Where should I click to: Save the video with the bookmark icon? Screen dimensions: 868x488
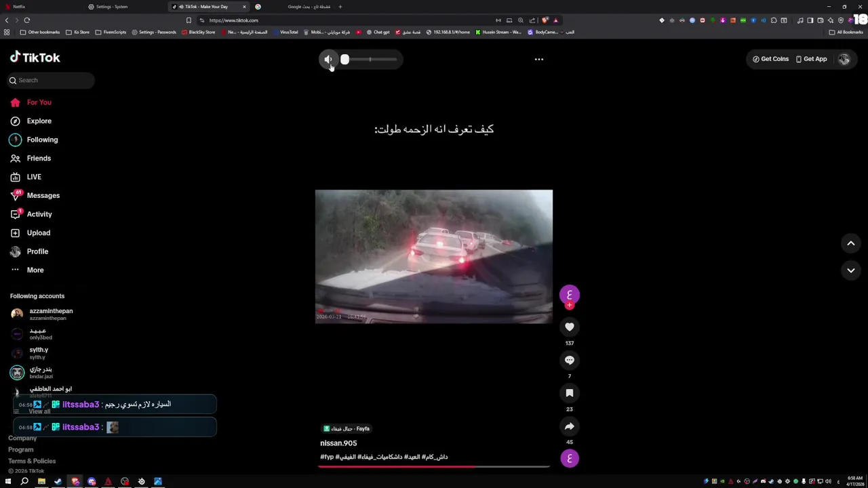pyautogui.click(x=570, y=393)
